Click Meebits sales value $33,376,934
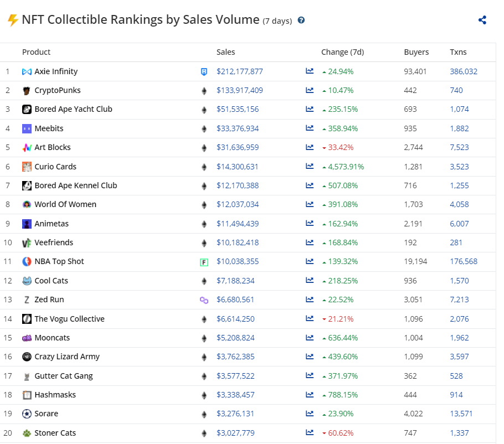 pos(238,128)
